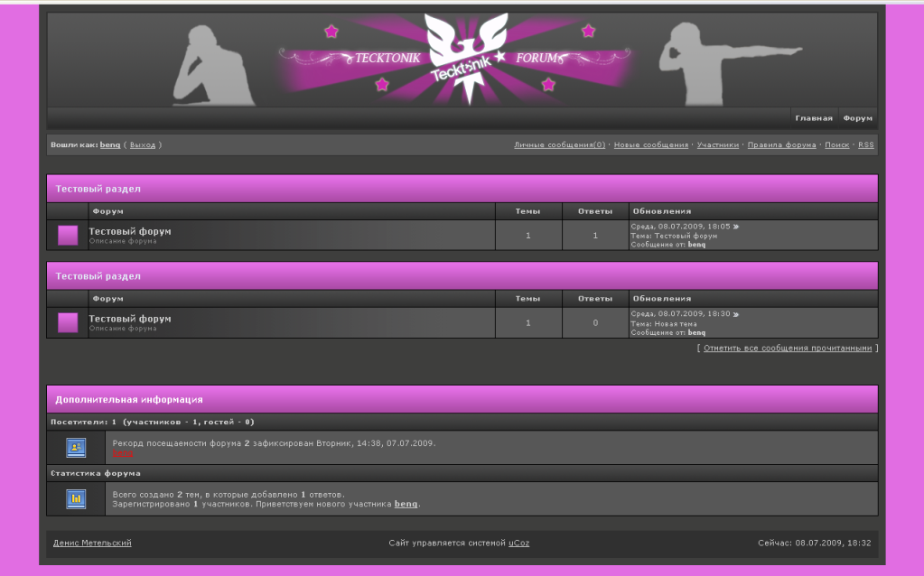Click the bar-chart statistics icon
The width and height of the screenshot is (924, 576).
[x=76, y=499]
